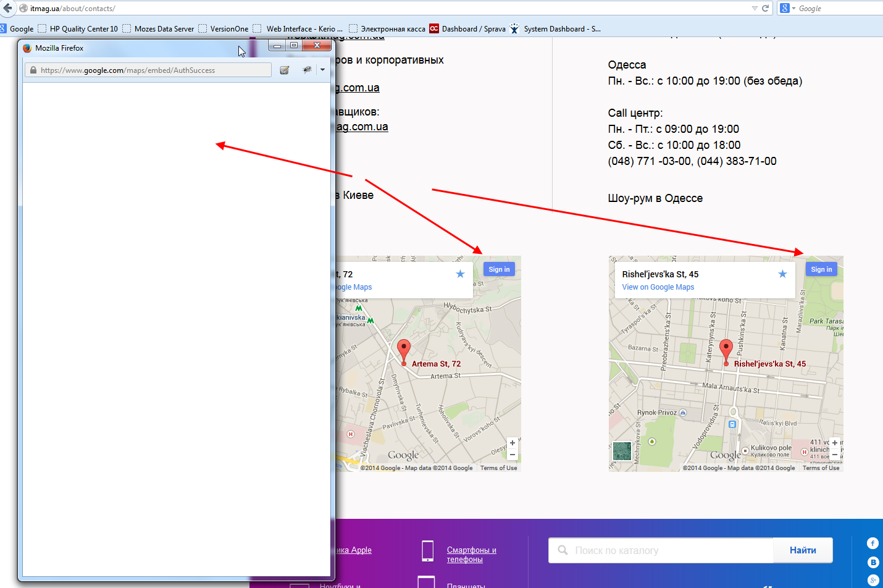Select the popup AuthSuccess URL field
This screenshot has width=883, height=588.
click(148, 70)
